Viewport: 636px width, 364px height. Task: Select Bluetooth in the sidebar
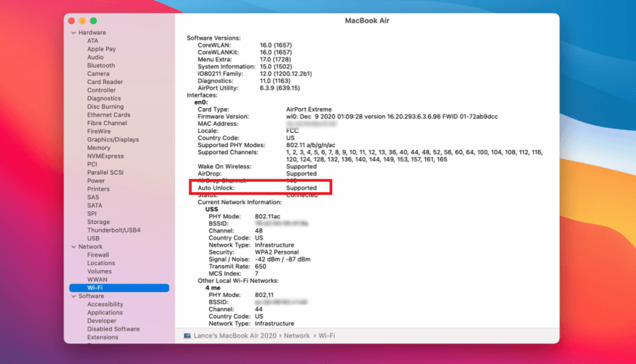101,66
